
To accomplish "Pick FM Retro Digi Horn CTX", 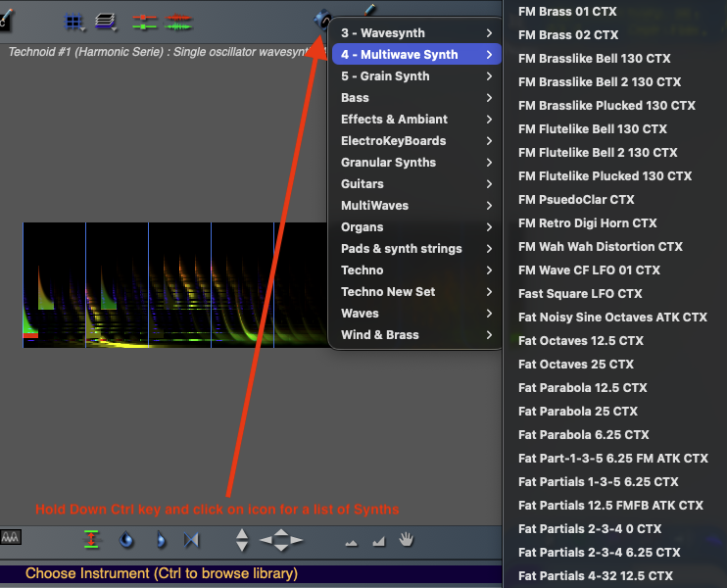I will coord(588,223).
